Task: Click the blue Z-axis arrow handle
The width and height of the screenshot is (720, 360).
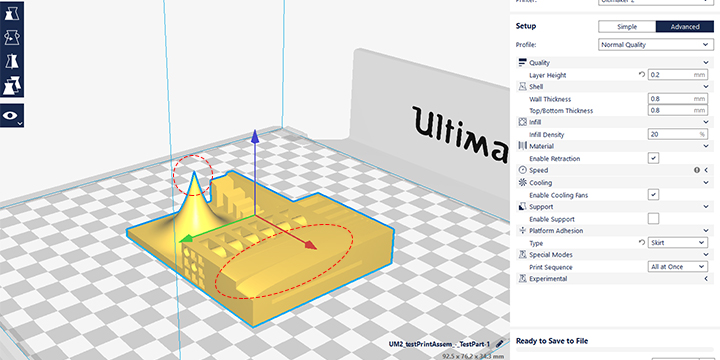Action: 255,137
